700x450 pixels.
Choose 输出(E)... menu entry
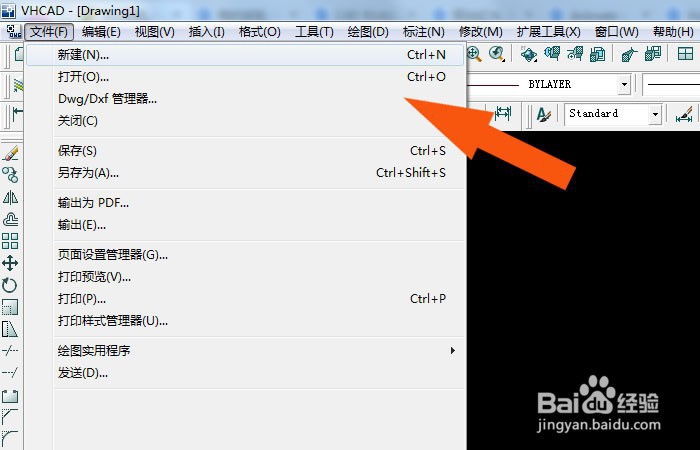pos(245,225)
